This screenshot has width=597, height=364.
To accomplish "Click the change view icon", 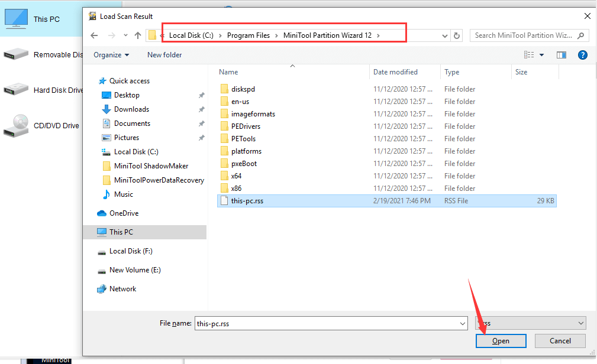I will pos(529,55).
